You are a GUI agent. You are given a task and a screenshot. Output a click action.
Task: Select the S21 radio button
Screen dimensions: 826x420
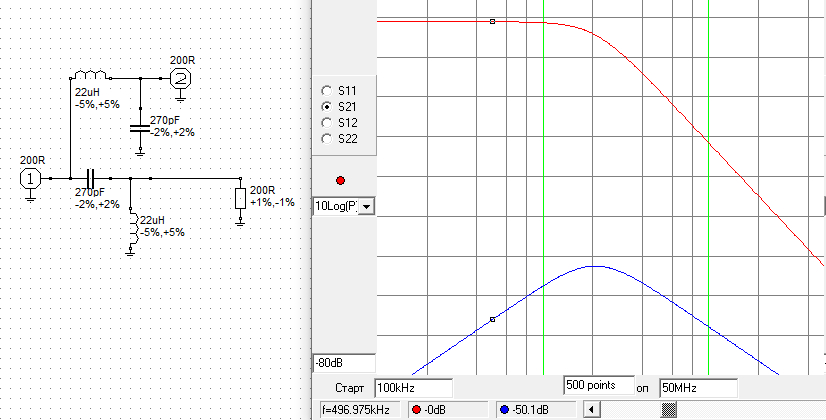pyautogui.click(x=326, y=106)
